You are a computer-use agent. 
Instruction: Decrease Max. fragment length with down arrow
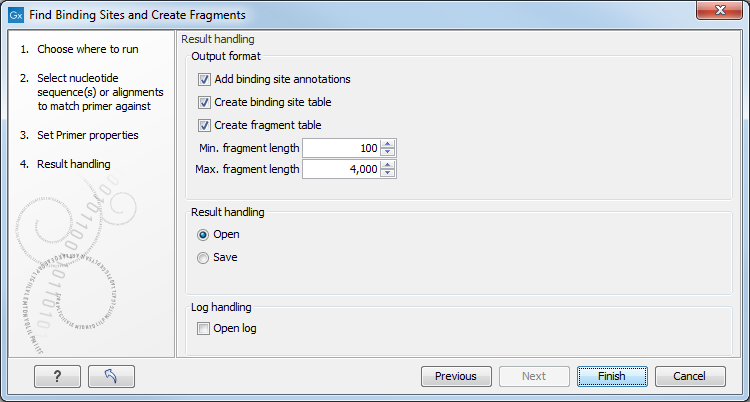(x=388, y=174)
